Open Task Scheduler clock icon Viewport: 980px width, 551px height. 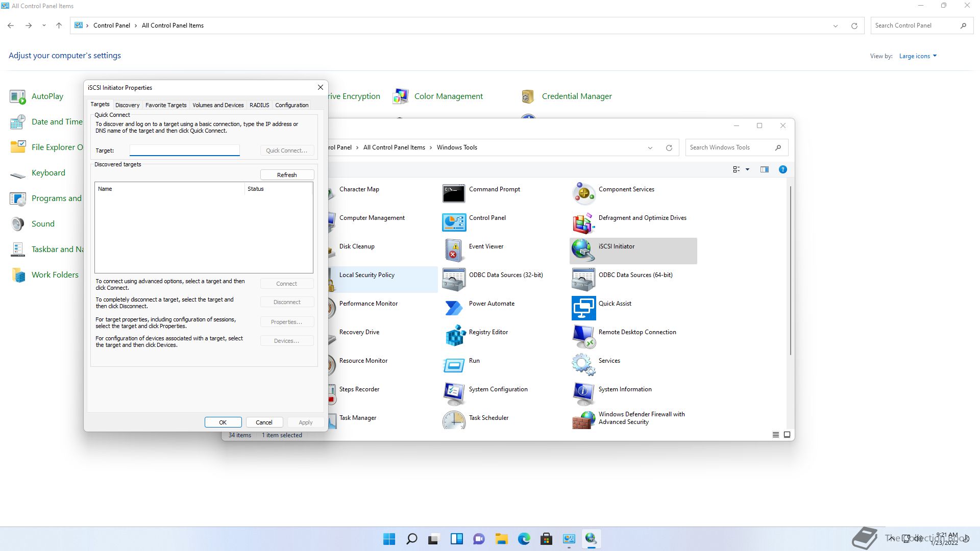point(454,420)
